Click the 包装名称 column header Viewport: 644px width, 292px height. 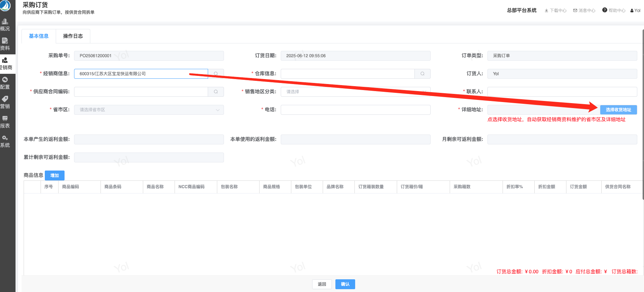click(238, 187)
